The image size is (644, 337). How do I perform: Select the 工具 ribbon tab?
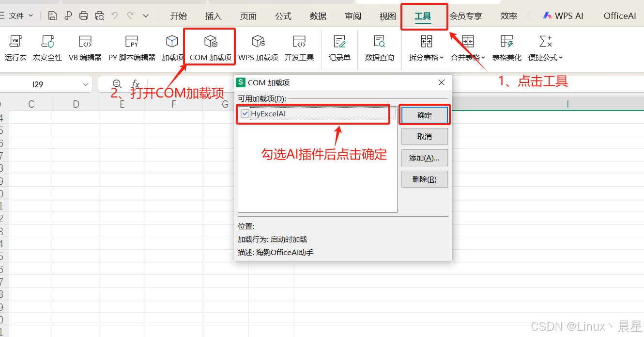[x=423, y=16]
